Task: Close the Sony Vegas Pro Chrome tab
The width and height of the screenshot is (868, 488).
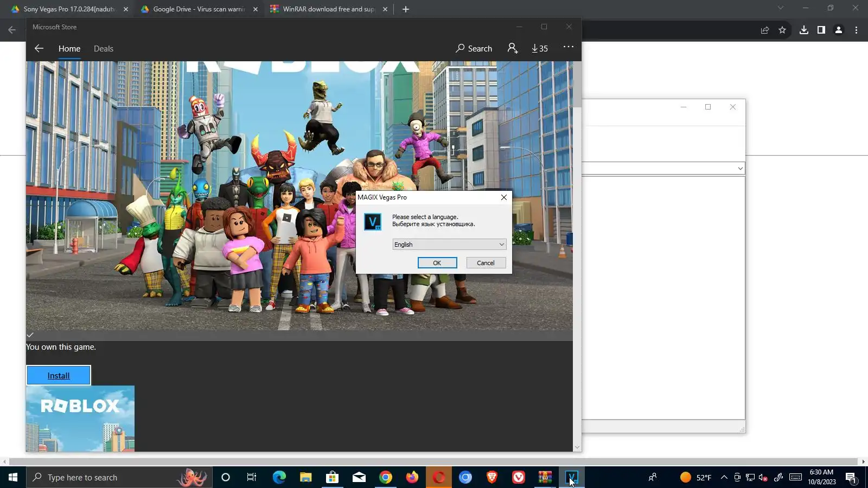Action: pyautogui.click(x=126, y=9)
